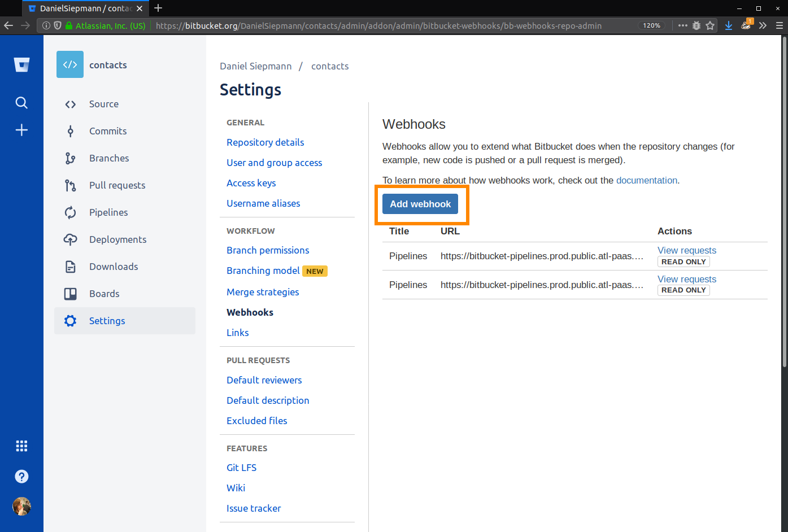Select Webhooks in settings list
This screenshot has height=532, width=788.
point(250,312)
